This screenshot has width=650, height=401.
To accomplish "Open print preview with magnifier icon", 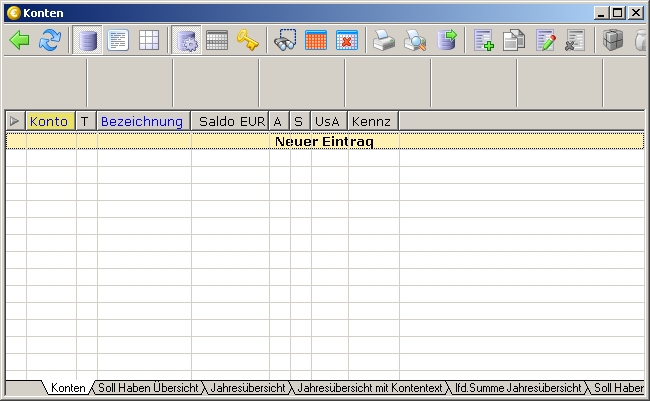I will pos(415,40).
